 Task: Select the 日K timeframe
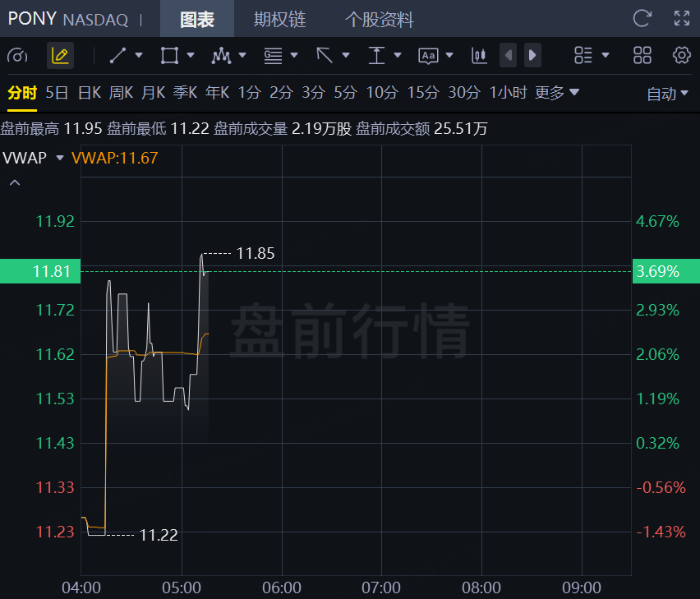point(89,93)
